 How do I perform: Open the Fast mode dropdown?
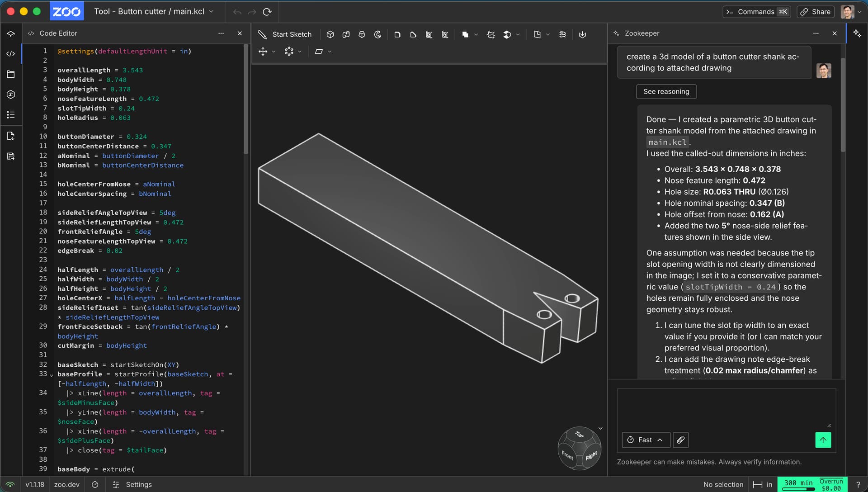pos(646,440)
